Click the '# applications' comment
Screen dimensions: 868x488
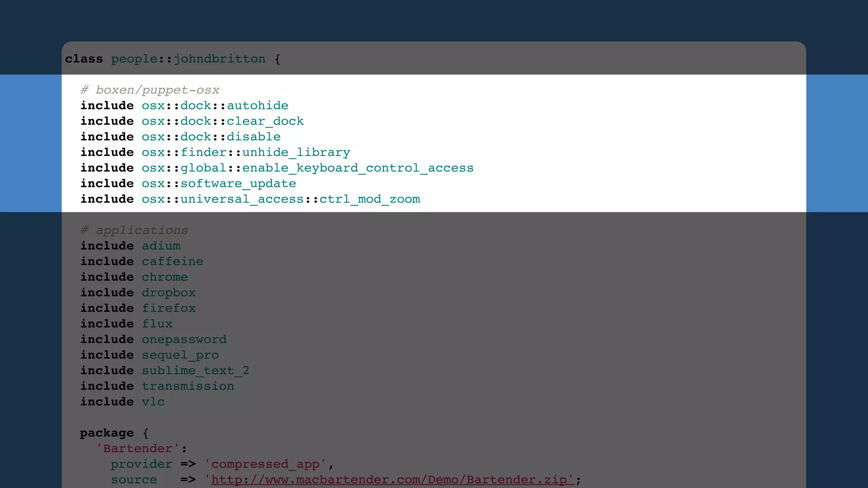134,230
